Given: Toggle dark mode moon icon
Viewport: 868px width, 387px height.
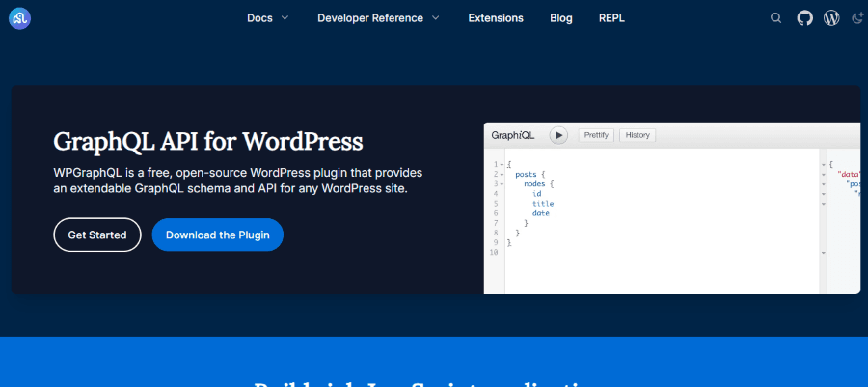Looking at the screenshot, I should 856,18.
